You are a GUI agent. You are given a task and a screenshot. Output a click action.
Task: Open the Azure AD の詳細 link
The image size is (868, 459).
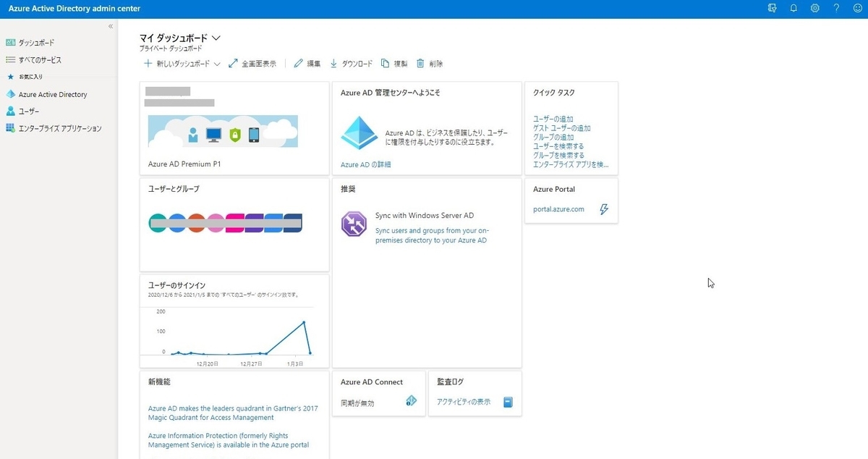click(366, 164)
